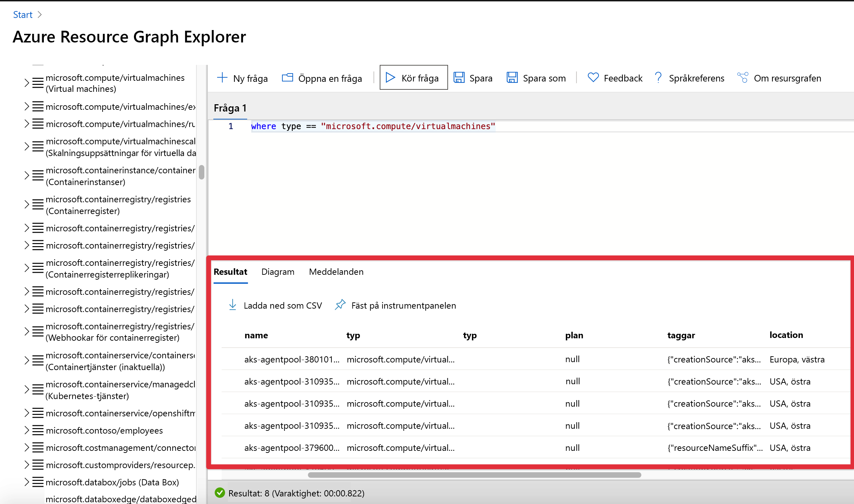854x504 pixels.
Task: Click the Fäst på instrumentpanelen text
Action: (x=404, y=306)
